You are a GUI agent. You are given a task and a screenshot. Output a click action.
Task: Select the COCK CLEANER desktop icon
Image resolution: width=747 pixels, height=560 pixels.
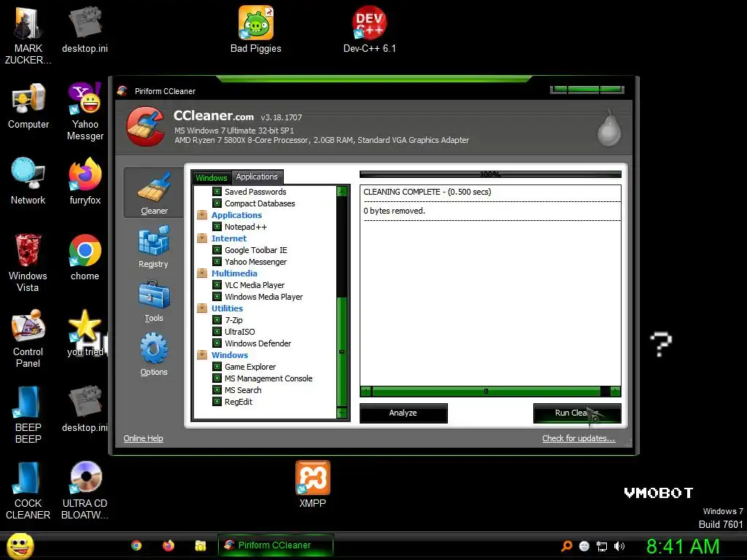[28, 491]
